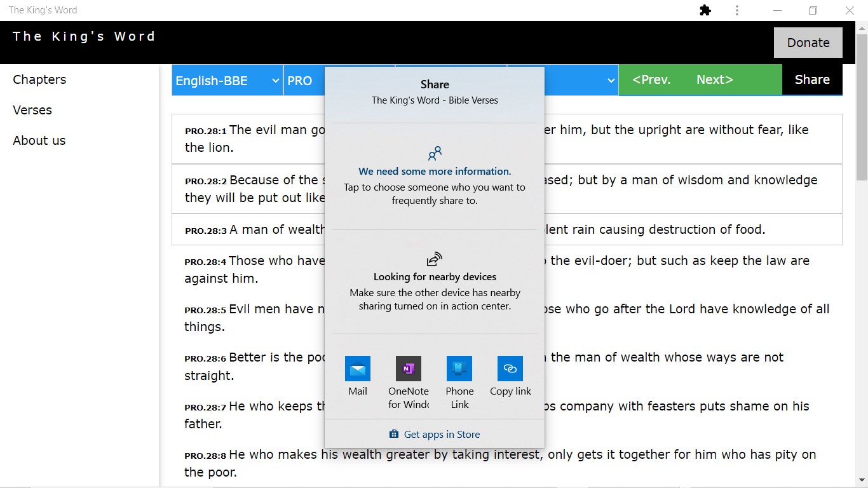Open About us in the sidebar
The image size is (868, 488).
point(39,140)
